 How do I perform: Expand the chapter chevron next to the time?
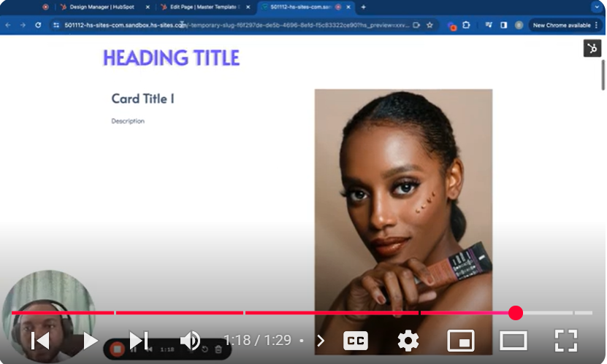[x=321, y=341]
